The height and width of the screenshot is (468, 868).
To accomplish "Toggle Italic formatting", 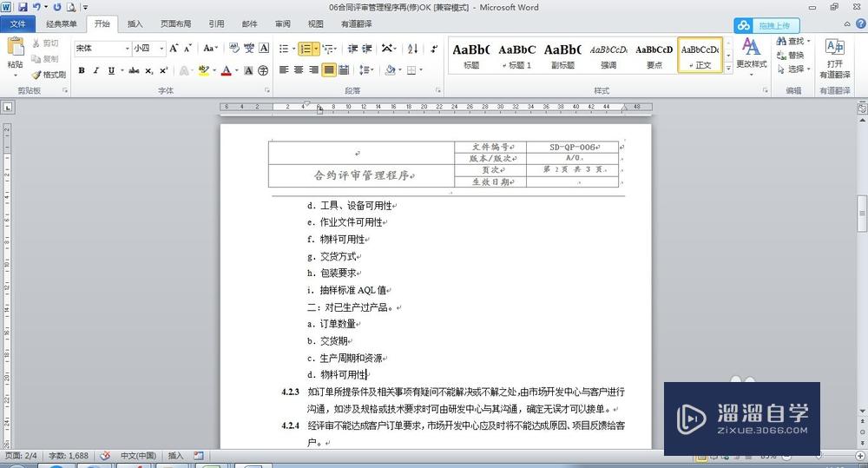I will 95,70.
